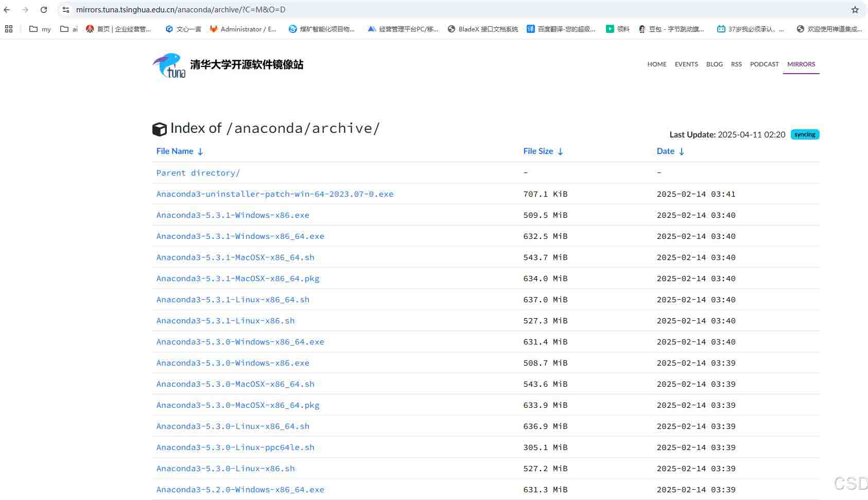Image resolution: width=868 pixels, height=500 pixels.
Task: Sort by File Size column header
Action: point(543,151)
